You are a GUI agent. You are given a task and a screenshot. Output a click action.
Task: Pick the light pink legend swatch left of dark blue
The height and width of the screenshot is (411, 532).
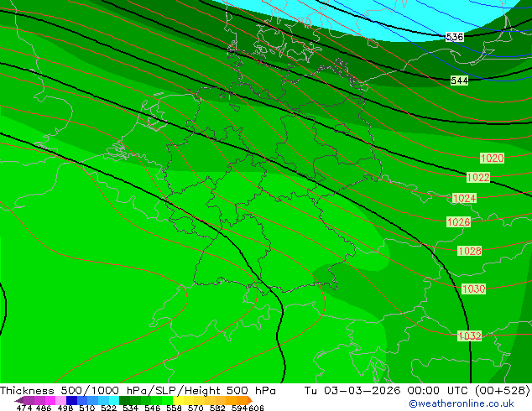tap(60, 400)
